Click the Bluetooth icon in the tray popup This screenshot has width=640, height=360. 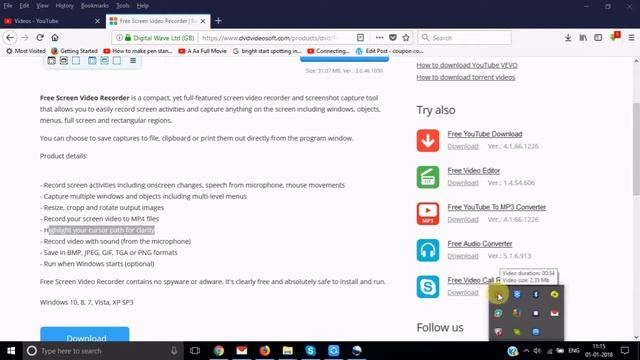click(x=536, y=294)
